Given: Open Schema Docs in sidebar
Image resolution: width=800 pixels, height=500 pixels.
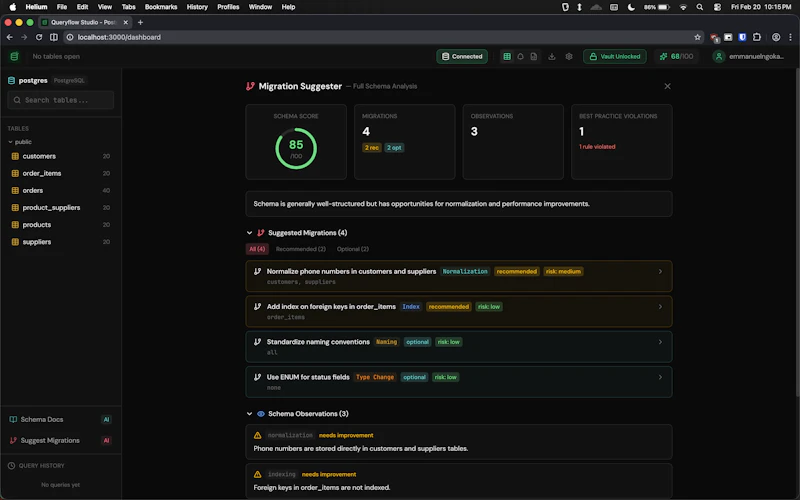Looking at the screenshot, I should 61,419.
